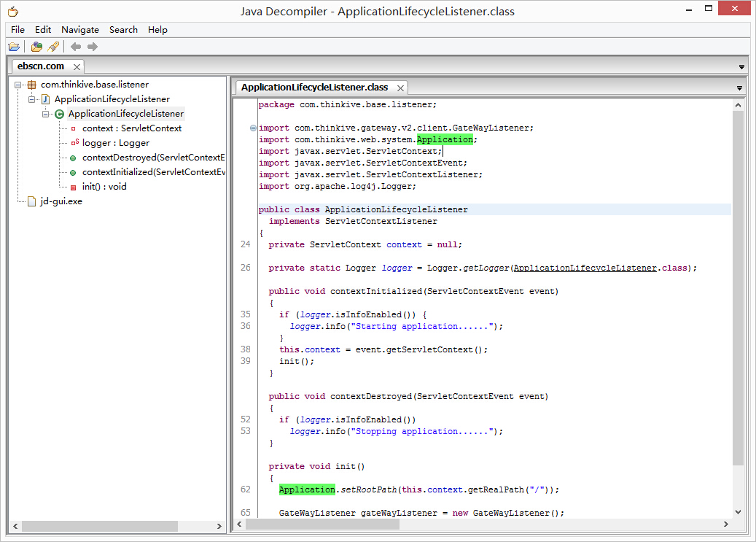Click the green method icon for contextDestroyed
Viewport: 756px width, 542px height.
pyautogui.click(x=73, y=158)
